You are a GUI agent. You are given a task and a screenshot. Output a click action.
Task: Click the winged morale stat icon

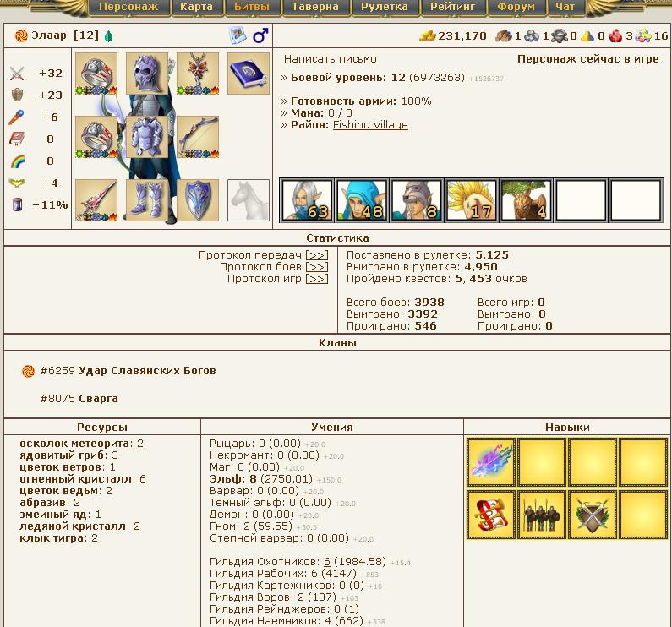pos(17,183)
